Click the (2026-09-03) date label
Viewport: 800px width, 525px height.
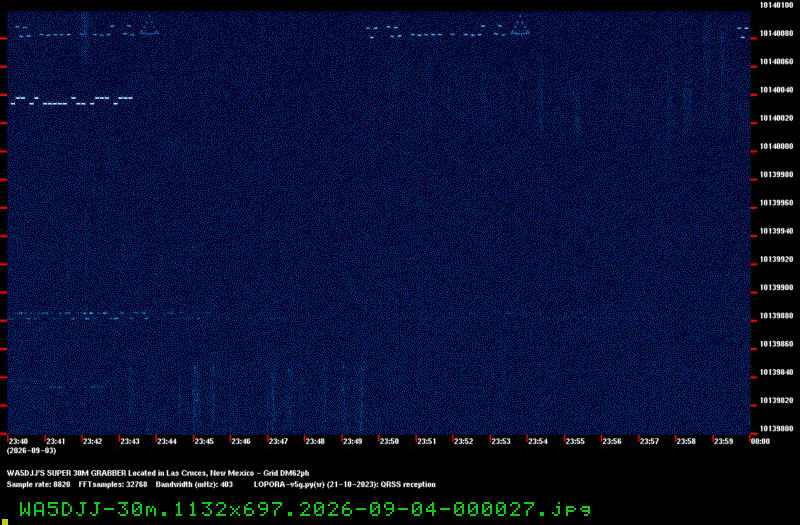point(32,451)
